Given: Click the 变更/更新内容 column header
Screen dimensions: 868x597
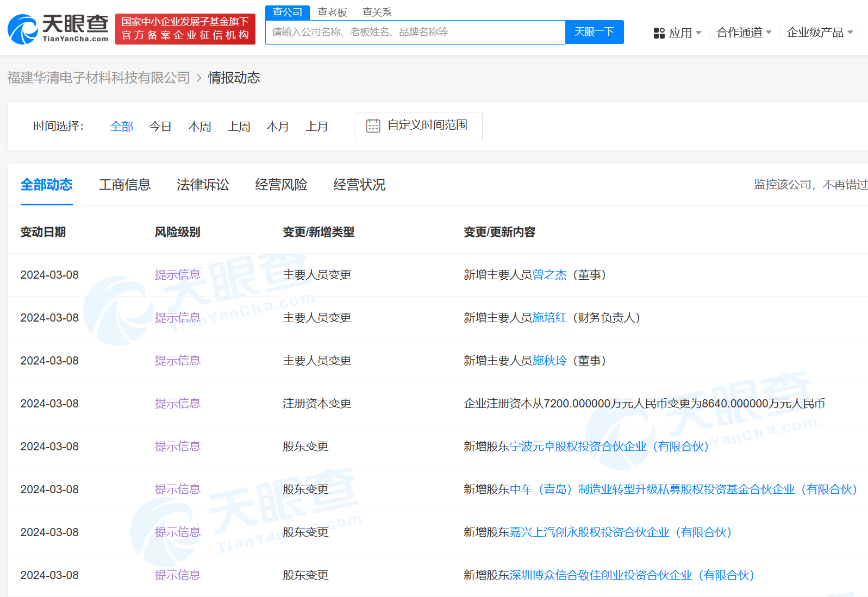Looking at the screenshot, I should [499, 232].
